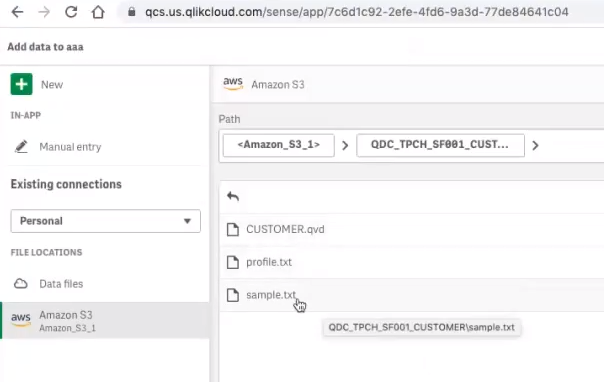Viewport: 604px width, 382px height.
Task: Click the <Amazon_S3_1> path button
Action: tap(279, 145)
